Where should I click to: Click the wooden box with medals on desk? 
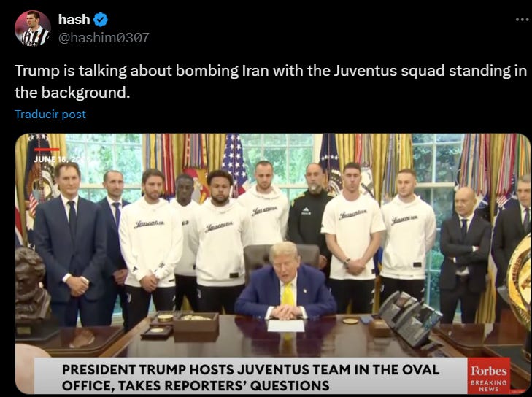[196, 322]
